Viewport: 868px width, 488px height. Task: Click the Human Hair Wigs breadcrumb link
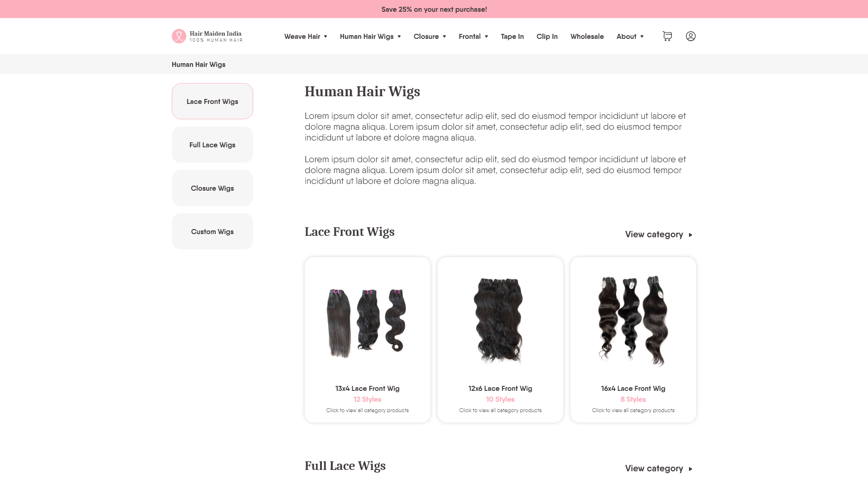point(198,65)
